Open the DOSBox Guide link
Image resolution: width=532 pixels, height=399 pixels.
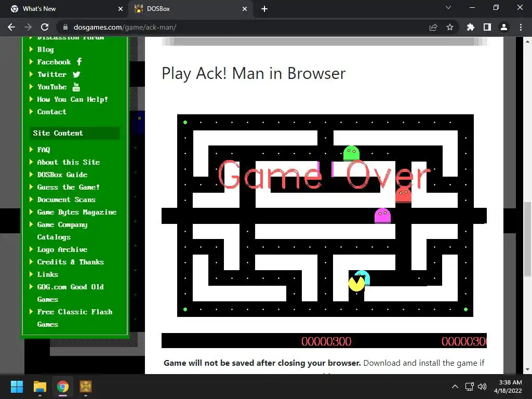pyautogui.click(x=62, y=175)
